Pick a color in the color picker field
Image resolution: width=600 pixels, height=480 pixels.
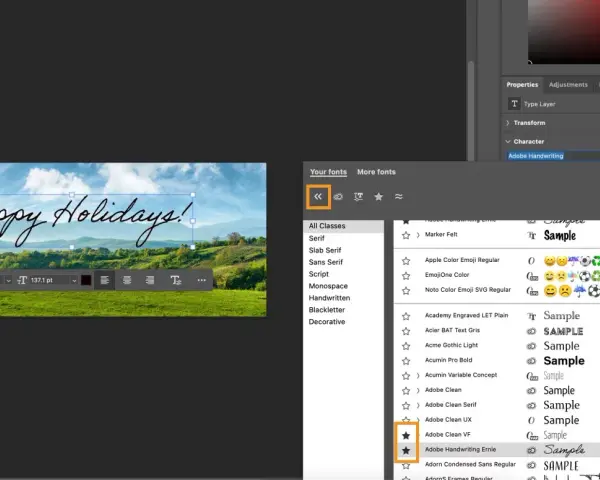tap(564, 31)
